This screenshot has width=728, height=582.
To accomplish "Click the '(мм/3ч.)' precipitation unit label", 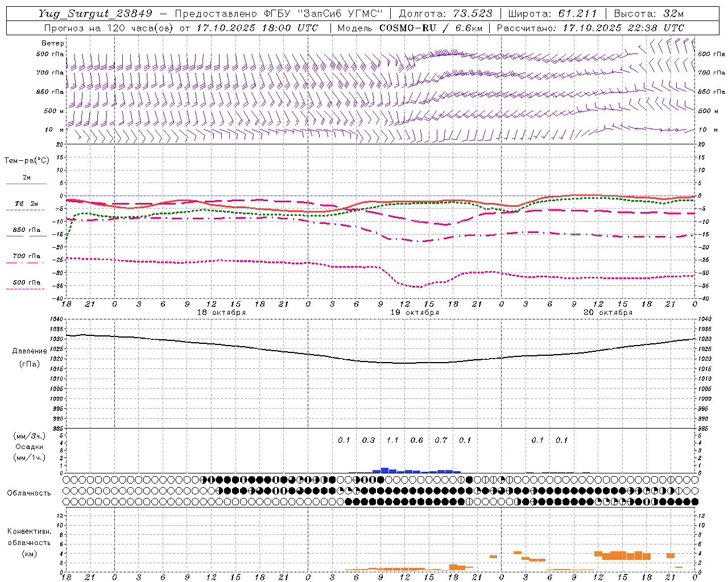I will tap(30, 436).
